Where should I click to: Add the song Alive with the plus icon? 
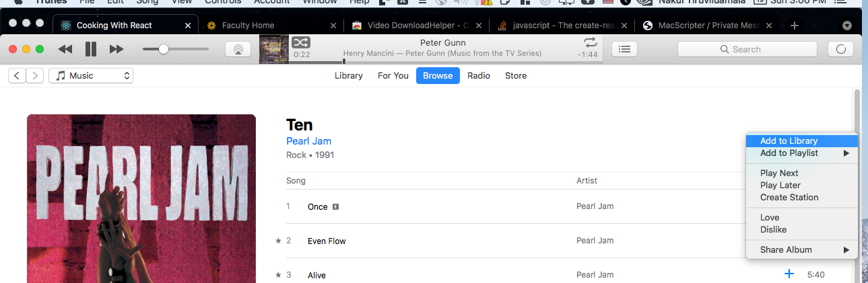(x=789, y=274)
